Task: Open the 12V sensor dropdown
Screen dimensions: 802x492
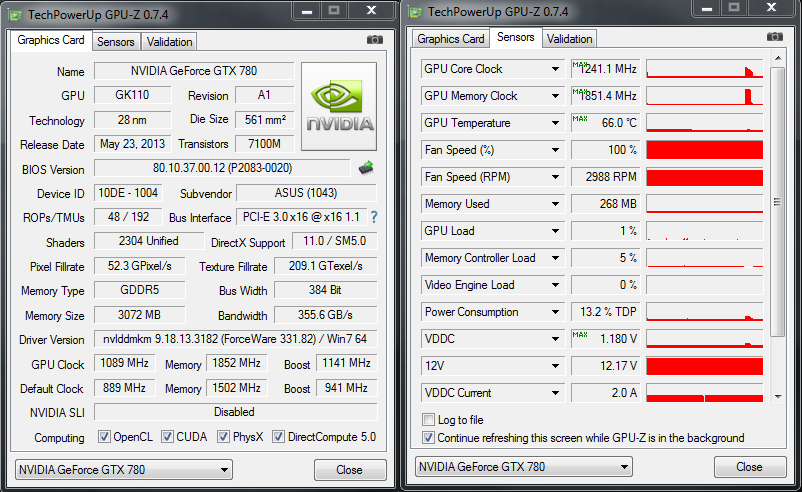Action: click(x=555, y=366)
